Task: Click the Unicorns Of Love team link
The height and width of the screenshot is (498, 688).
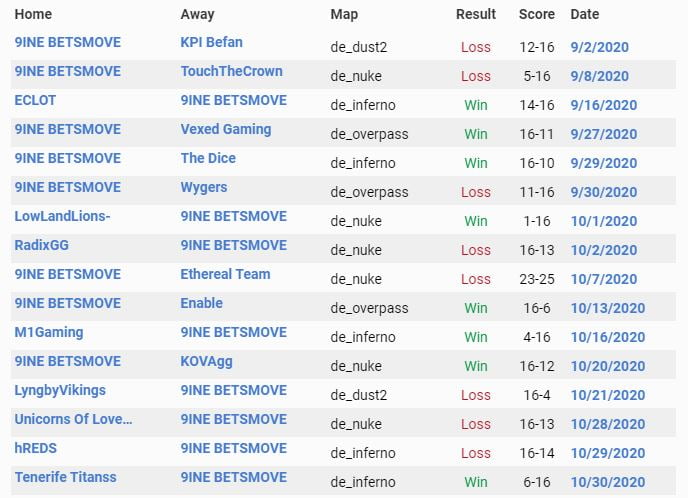Action: click(x=73, y=420)
